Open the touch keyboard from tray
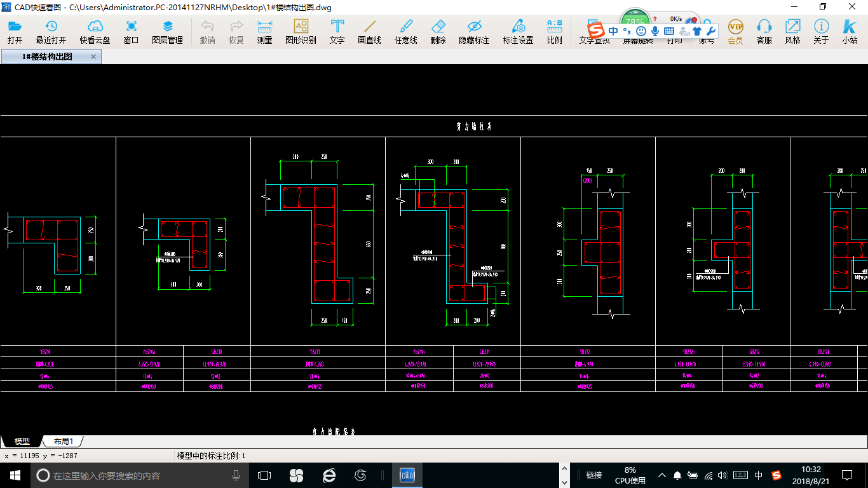 (x=740, y=475)
